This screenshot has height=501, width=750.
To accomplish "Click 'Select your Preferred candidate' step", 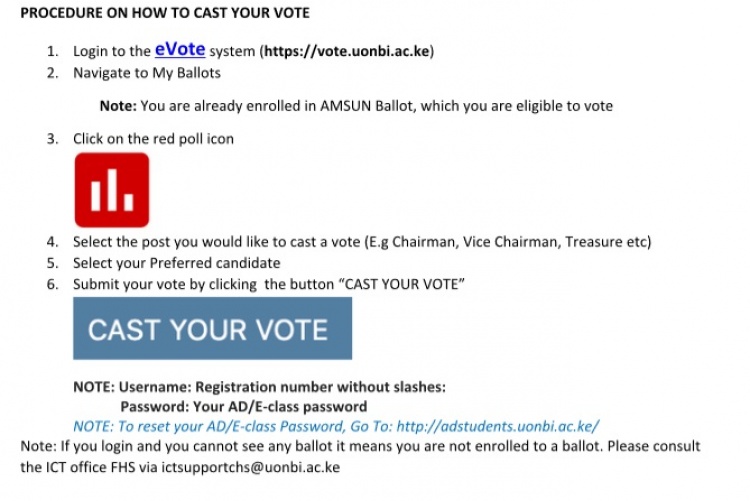I will click(176, 263).
